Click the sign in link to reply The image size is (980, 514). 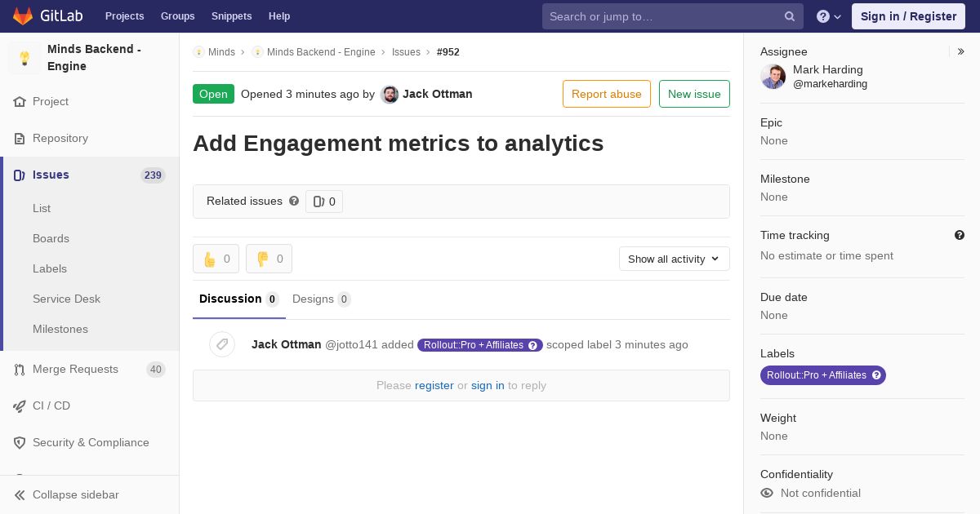click(x=488, y=386)
